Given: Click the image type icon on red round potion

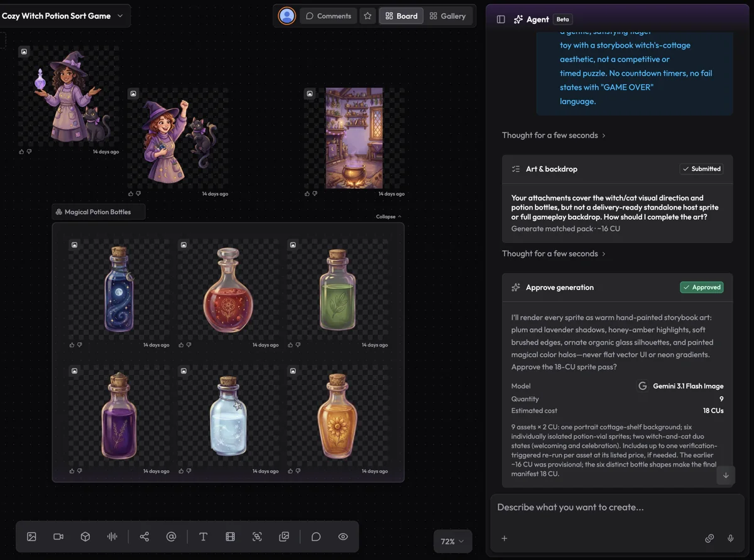Looking at the screenshot, I should click(x=183, y=245).
